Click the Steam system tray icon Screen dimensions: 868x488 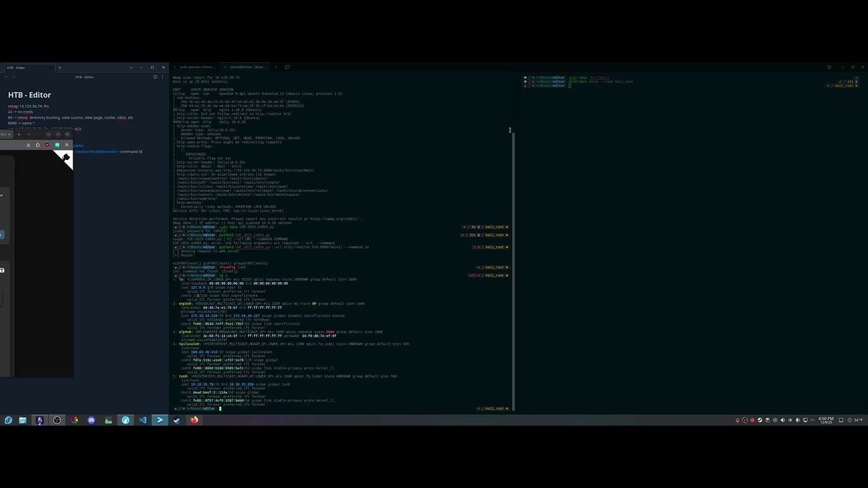click(x=760, y=420)
